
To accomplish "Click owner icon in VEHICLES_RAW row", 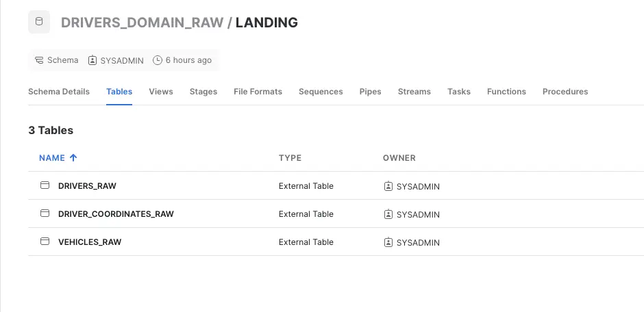I will pos(388,242).
